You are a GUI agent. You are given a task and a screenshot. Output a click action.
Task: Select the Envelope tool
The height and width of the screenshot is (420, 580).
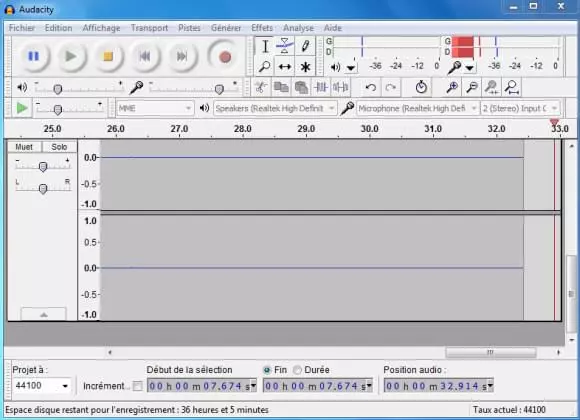(284, 46)
